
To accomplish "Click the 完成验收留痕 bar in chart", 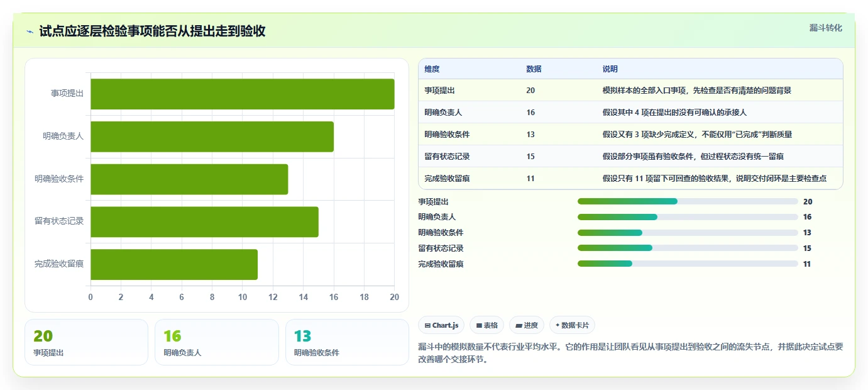I will pos(174,264).
